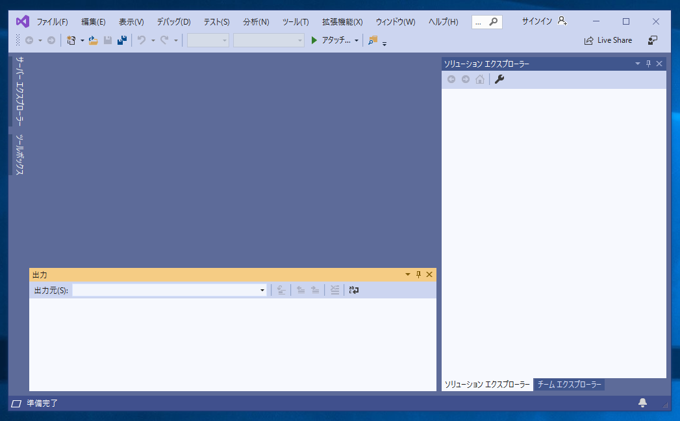The width and height of the screenshot is (680, 421).
Task: Click the Navigate Forward toolbar icon
Action: click(x=51, y=40)
